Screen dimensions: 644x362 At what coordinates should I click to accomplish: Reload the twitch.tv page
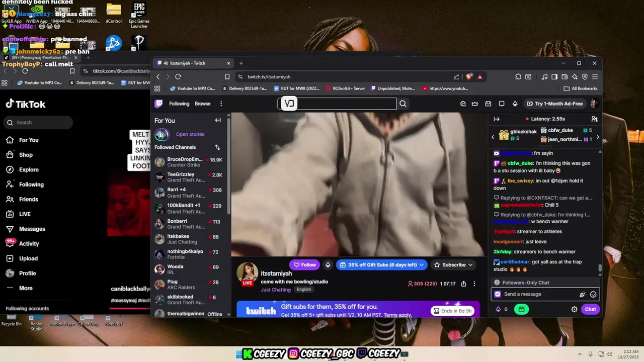coord(178,76)
